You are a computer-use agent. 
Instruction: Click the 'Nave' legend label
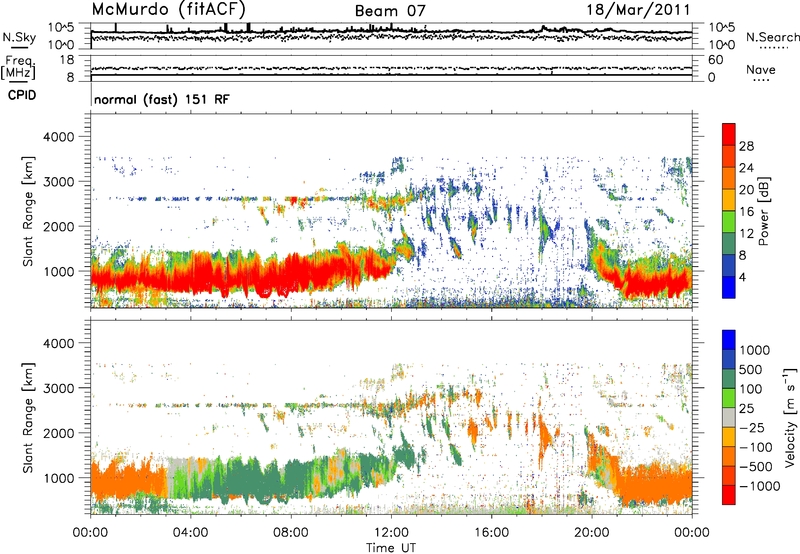coord(761,69)
